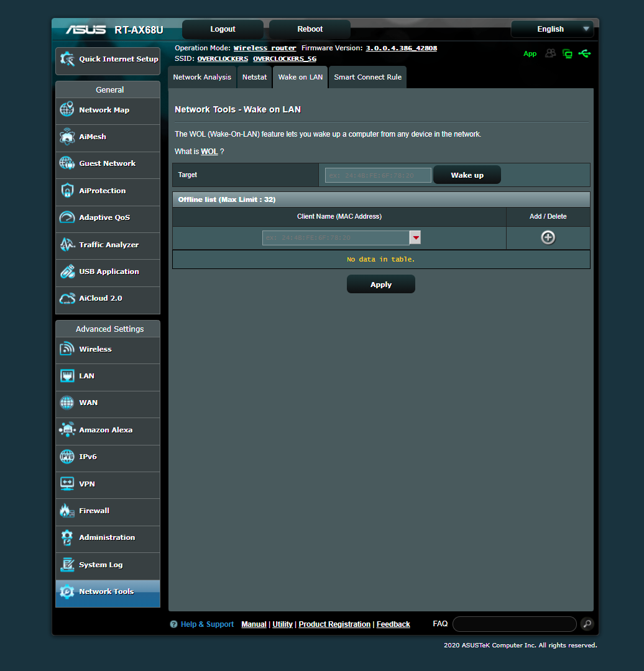
Task: Click the Traffic Analyzer icon
Action: 67,244
